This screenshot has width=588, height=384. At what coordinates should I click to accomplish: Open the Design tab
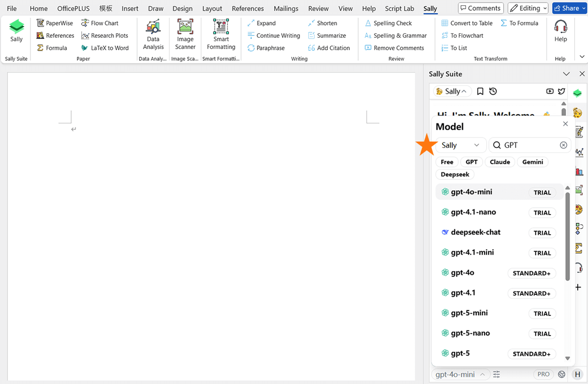(182, 8)
